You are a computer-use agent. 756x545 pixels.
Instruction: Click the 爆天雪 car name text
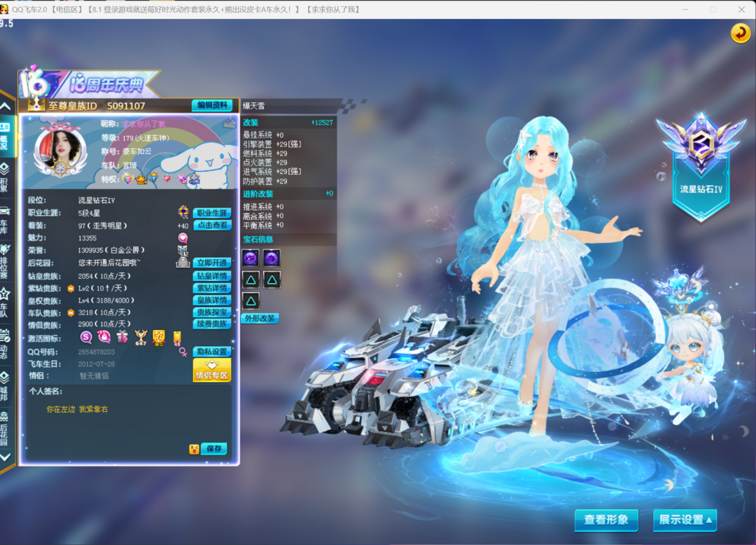coord(253,106)
